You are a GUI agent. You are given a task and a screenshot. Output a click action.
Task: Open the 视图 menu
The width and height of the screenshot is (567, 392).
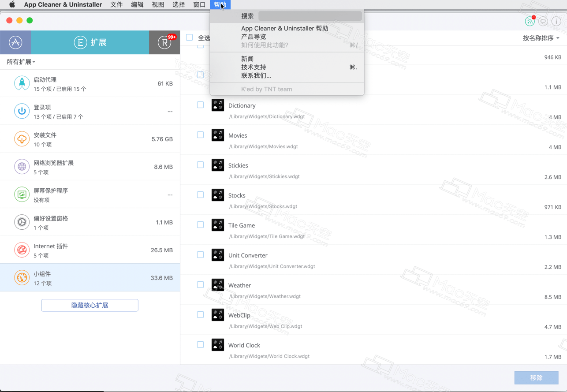tap(158, 4)
